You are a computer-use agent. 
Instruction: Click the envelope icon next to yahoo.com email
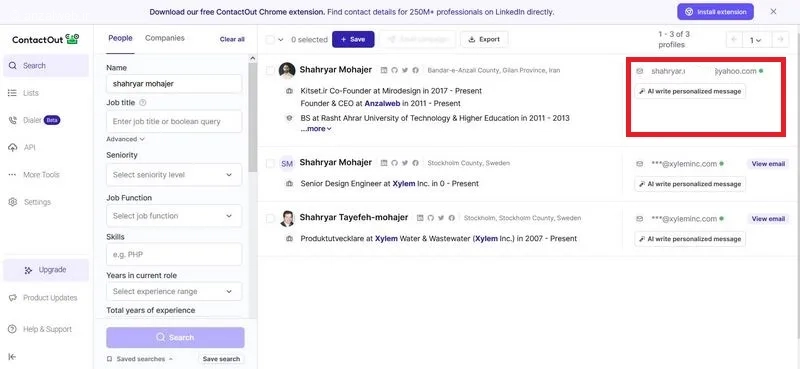point(640,71)
